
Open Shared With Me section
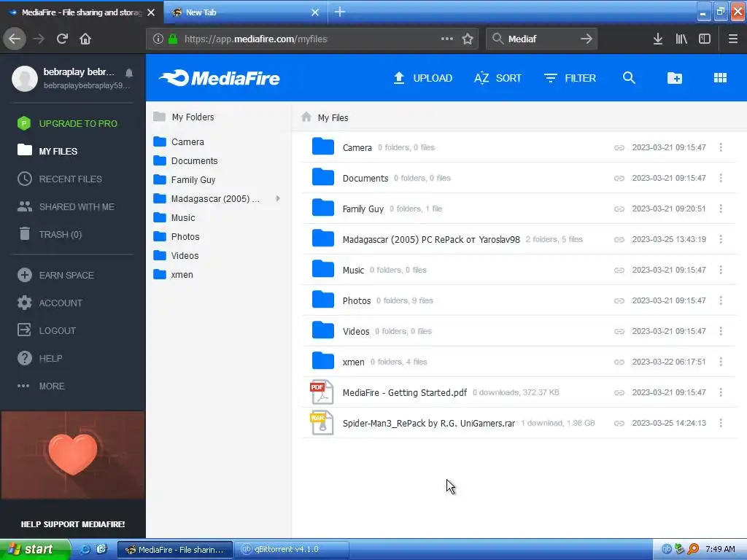pyautogui.click(x=66, y=206)
